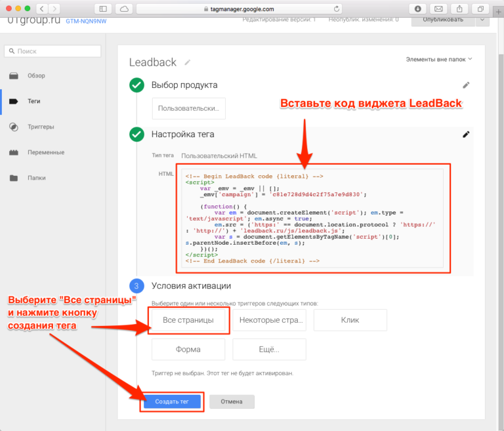504x431 pixels.
Task: Open Обзор in the sidebar
Action: (x=36, y=75)
